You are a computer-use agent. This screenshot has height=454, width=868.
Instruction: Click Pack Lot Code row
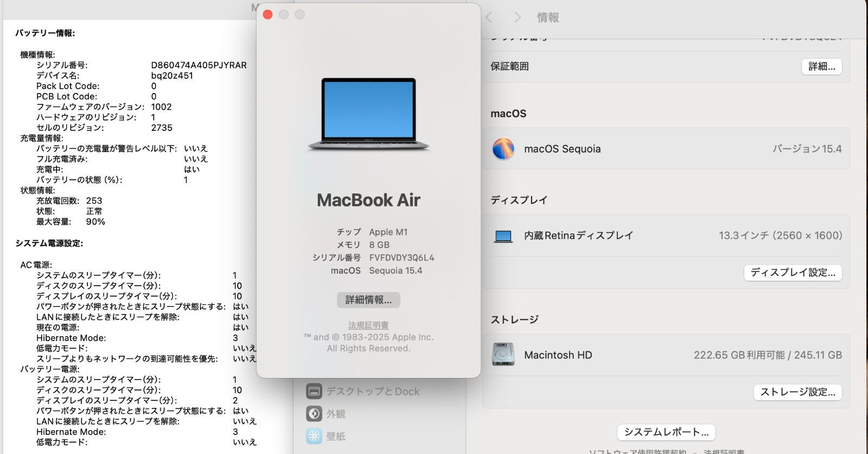96,86
